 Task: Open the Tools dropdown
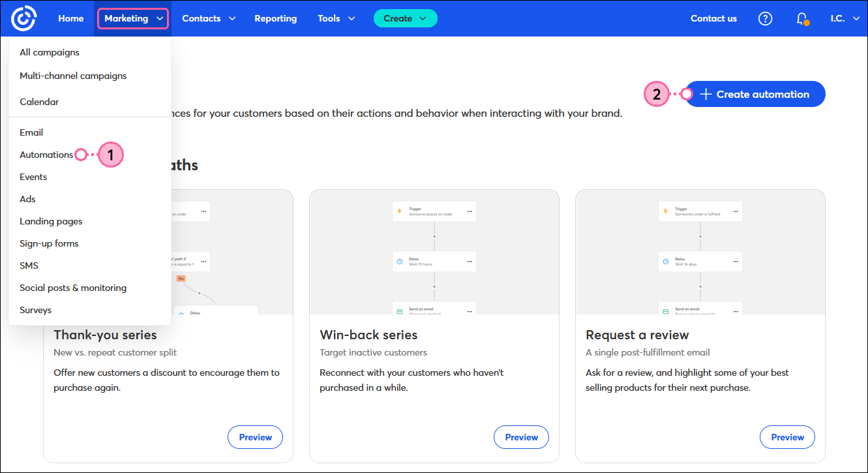click(x=336, y=18)
